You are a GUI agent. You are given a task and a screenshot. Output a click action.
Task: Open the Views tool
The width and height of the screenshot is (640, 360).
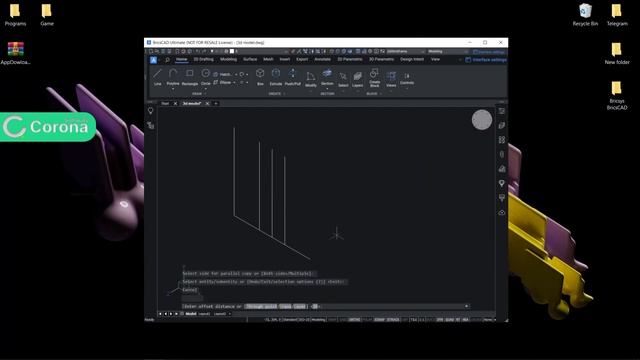pos(391,79)
